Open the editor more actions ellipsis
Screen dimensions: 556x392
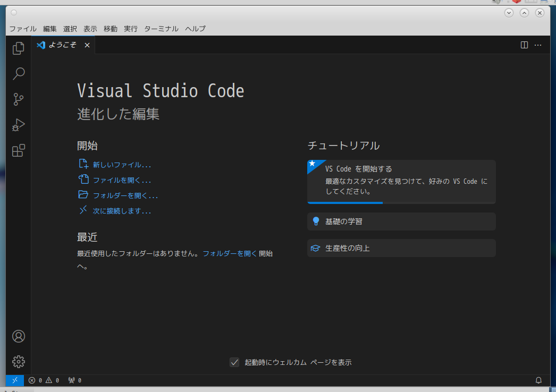tap(538, 45)
